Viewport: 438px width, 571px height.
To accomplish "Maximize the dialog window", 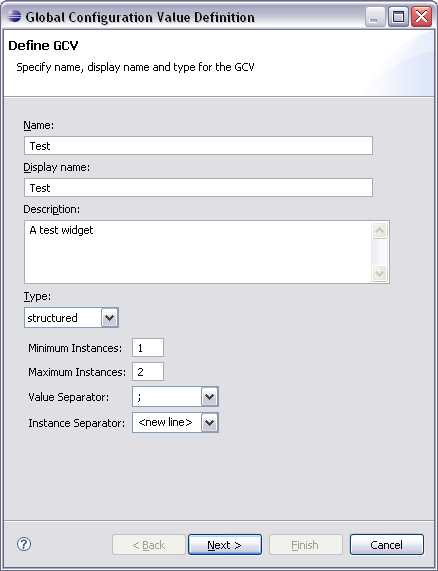I will [x=398, y=17].
